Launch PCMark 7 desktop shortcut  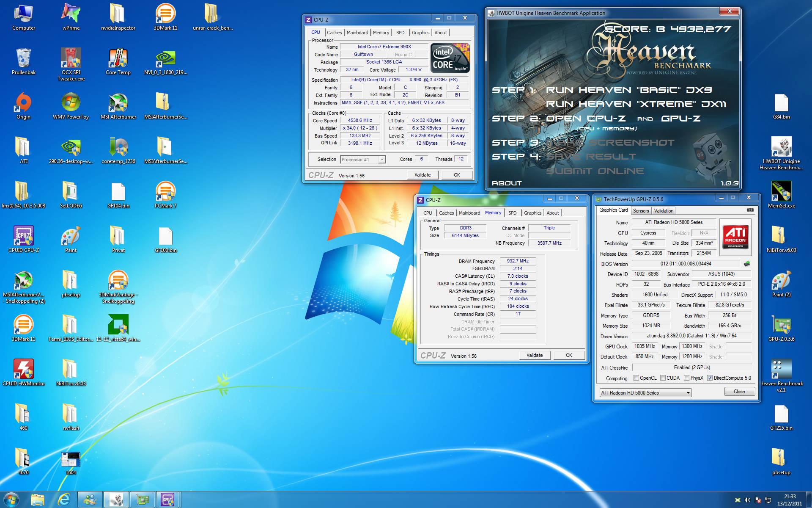tap(166, 194)
